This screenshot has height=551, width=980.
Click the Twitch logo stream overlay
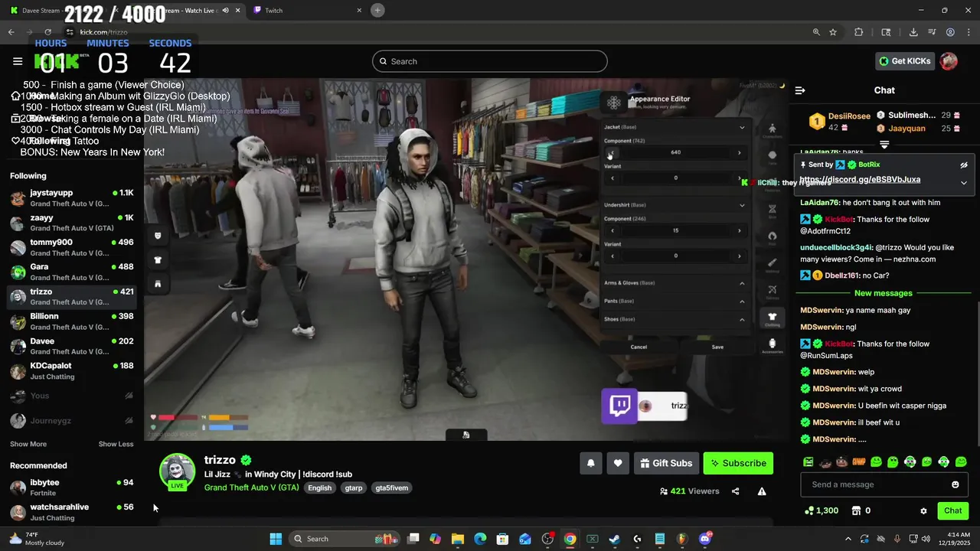pos(619,406)
